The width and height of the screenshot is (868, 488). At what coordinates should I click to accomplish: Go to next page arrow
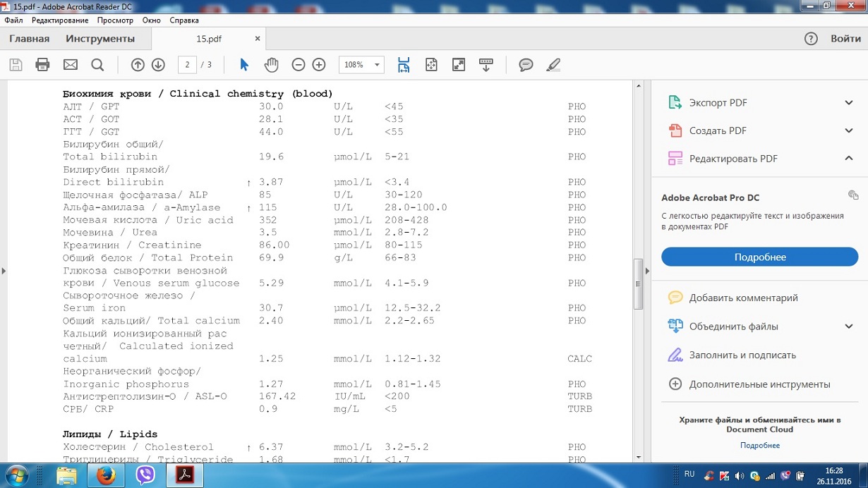pos(158,65)
